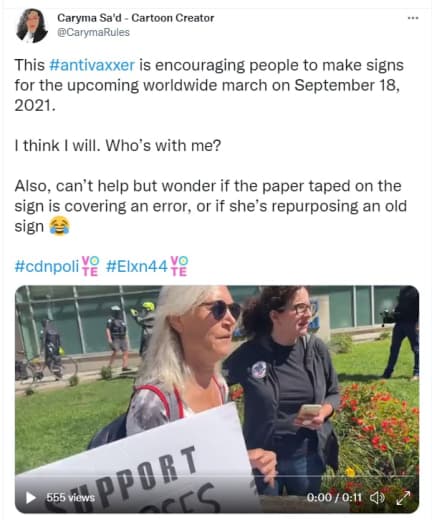Follow the #Elxn44 hashtag link
The image size is (432, 520).
point(137,266)
